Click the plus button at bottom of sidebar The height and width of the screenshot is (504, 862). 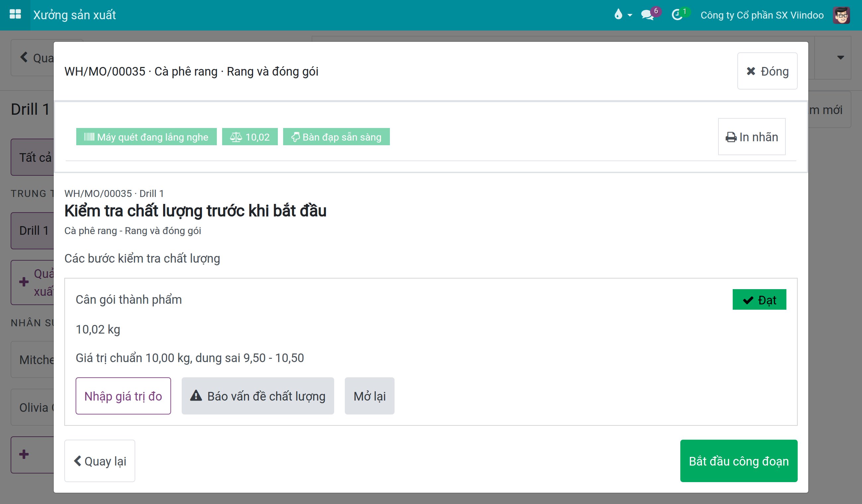pos(32,454)
